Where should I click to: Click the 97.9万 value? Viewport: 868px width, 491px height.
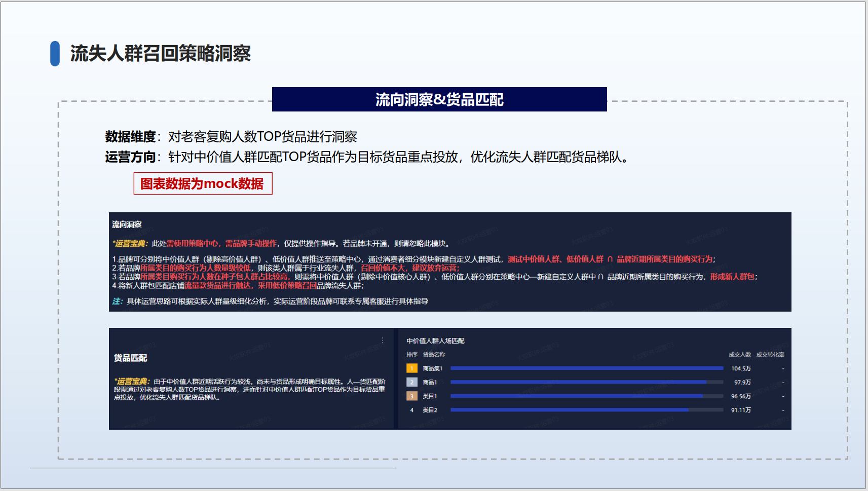pos(743,382)
